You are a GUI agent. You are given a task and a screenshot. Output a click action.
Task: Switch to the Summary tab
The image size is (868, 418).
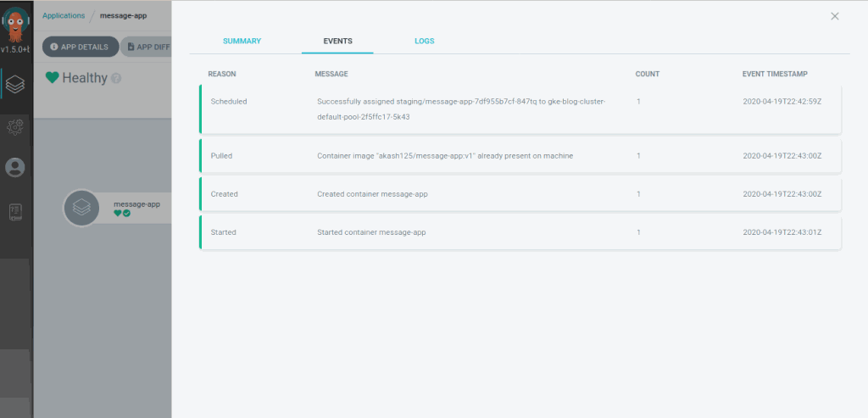[x=242, y=41]
